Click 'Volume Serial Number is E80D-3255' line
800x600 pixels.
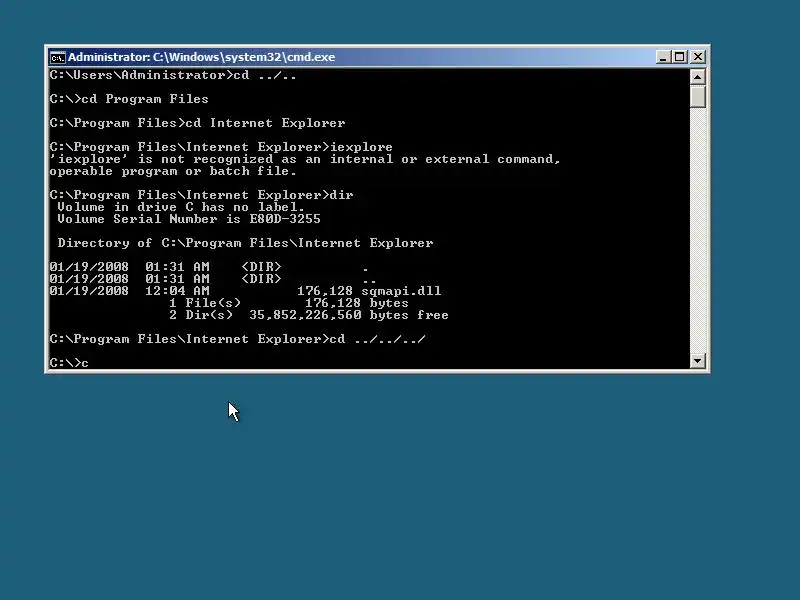tap(189, 219)
